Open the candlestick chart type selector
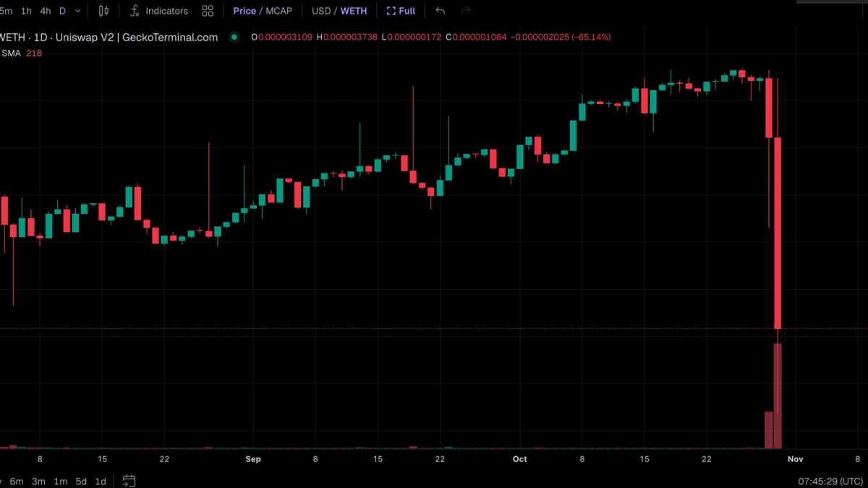The height and width of the screenshot is (488, 868). tap(103, 11)
